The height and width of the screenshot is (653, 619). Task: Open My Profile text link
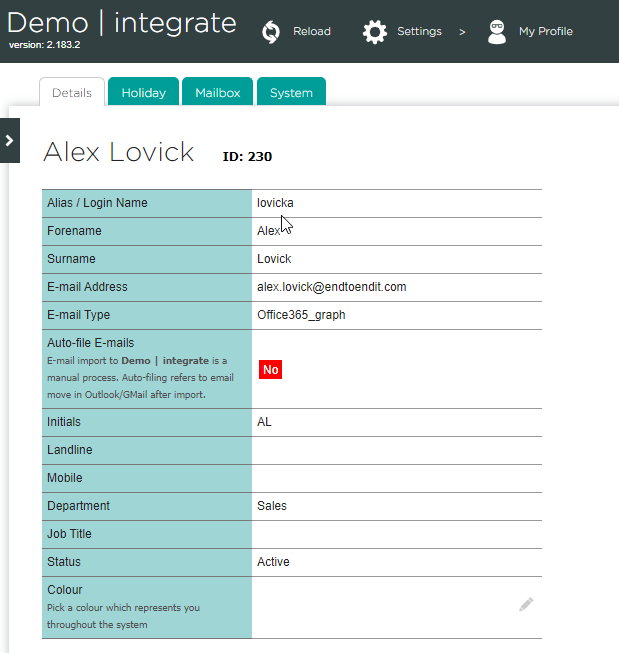[545, 32]
